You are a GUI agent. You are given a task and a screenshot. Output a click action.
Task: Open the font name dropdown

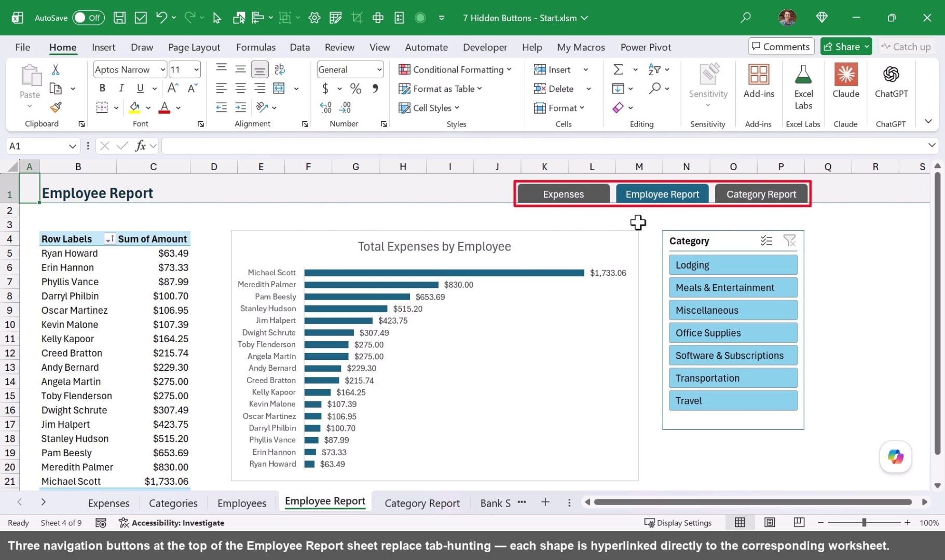click(x=162, y=69)
